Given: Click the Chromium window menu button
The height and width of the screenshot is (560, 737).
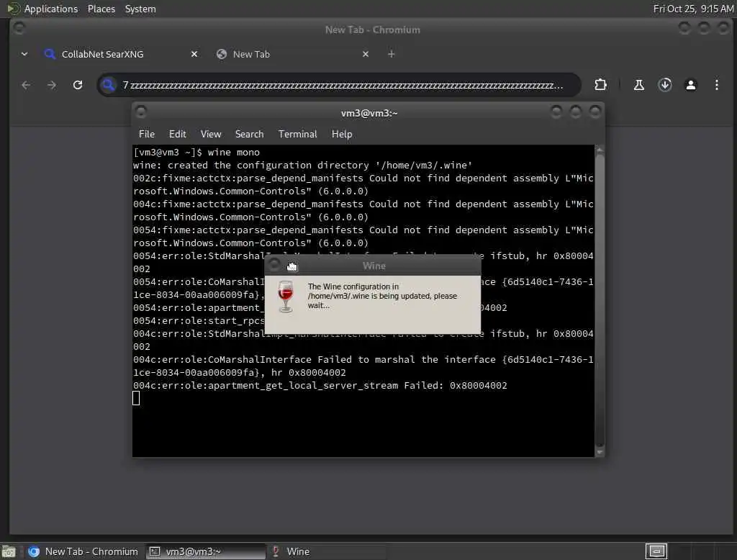Looking at the screenshot, I should [19, 28].
